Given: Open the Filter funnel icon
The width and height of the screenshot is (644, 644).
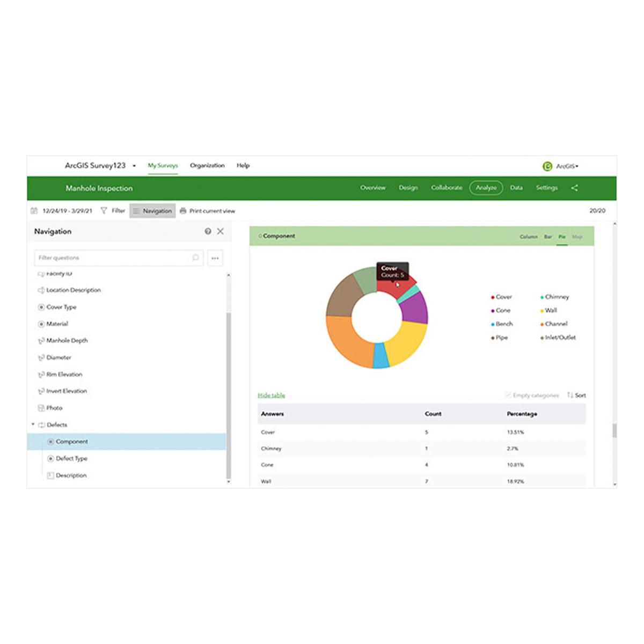Looking at the screenshot, I should [x=104, y=211].
